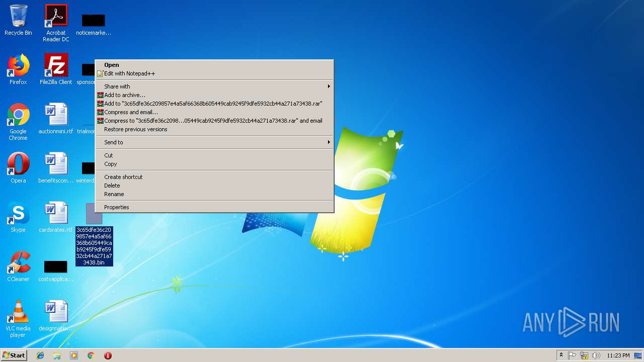Choose Restore previous versions

point(214,129)
